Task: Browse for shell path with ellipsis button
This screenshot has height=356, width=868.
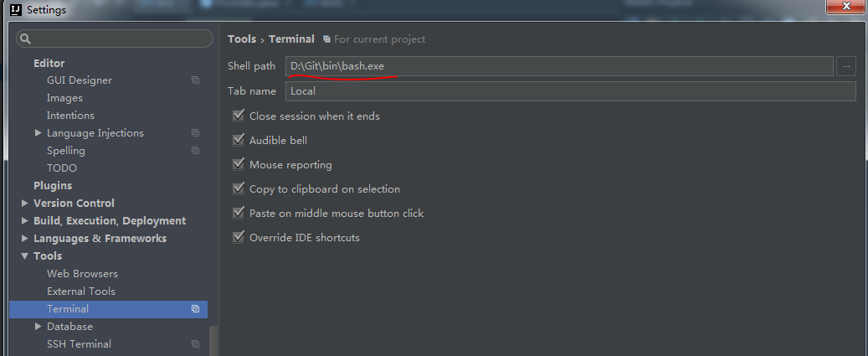Action: pyautogui.click(x=846, y=66)
